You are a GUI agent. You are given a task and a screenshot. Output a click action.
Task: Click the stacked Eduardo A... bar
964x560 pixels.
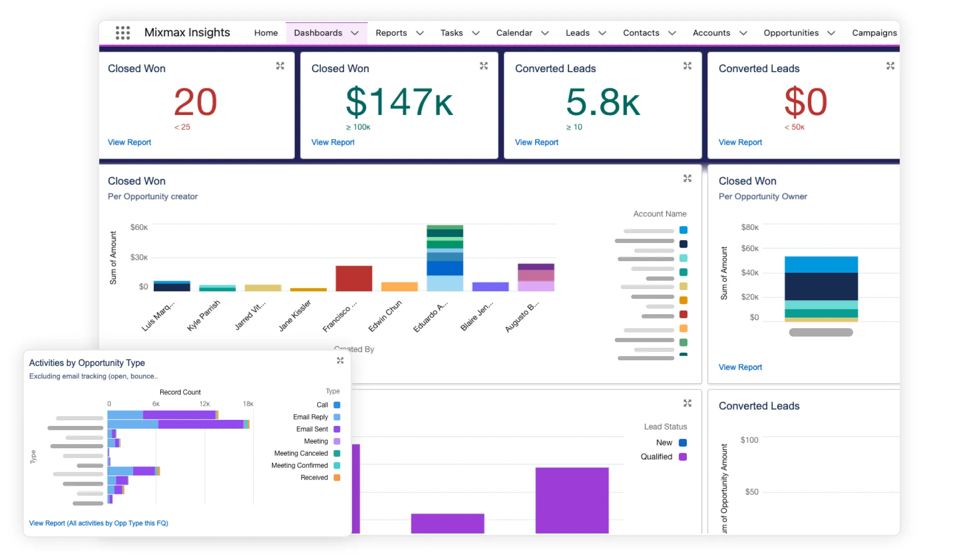coord(445,258)
